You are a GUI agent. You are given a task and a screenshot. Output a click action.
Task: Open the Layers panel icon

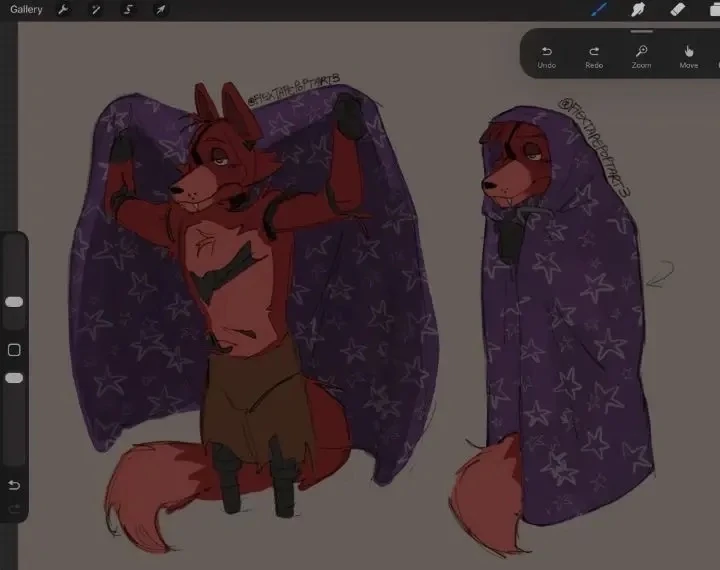coord(714,9)
